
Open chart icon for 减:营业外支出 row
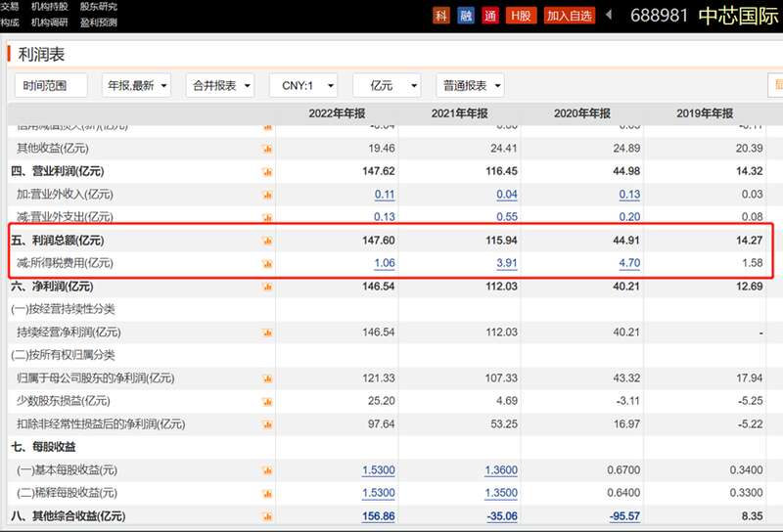tap(267, 217)
